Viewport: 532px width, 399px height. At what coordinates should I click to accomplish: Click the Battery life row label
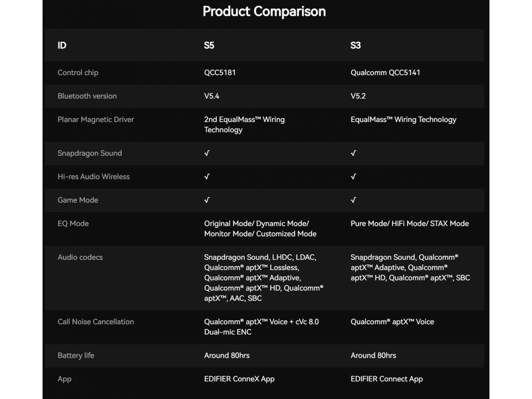tap(76, 355)
